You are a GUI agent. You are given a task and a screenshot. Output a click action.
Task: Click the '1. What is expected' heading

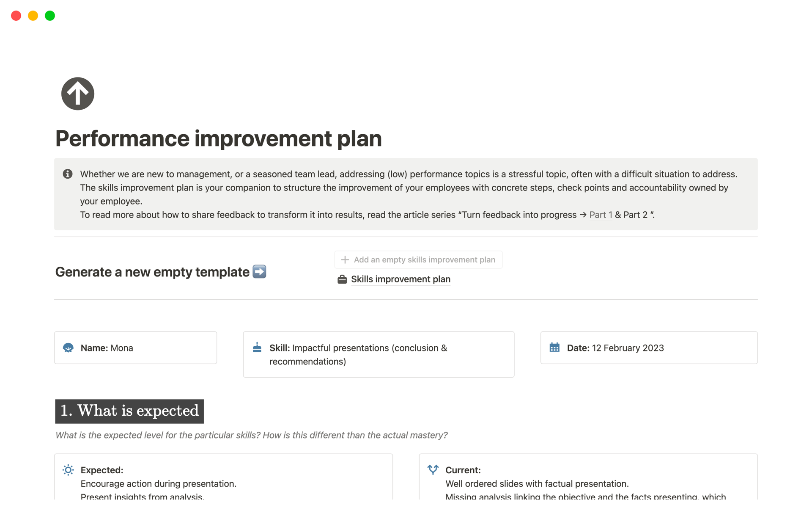click(129, 410)
